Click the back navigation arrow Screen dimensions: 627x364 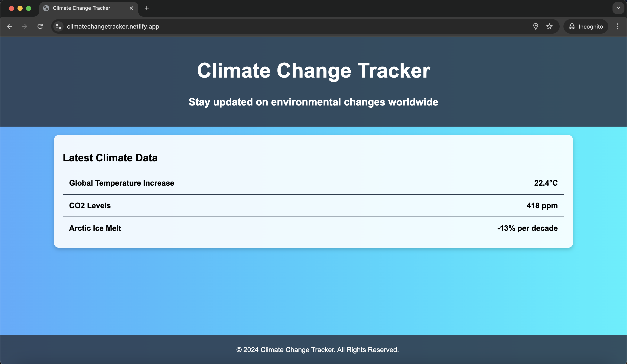pyautogui.click(x=9, y=26)
